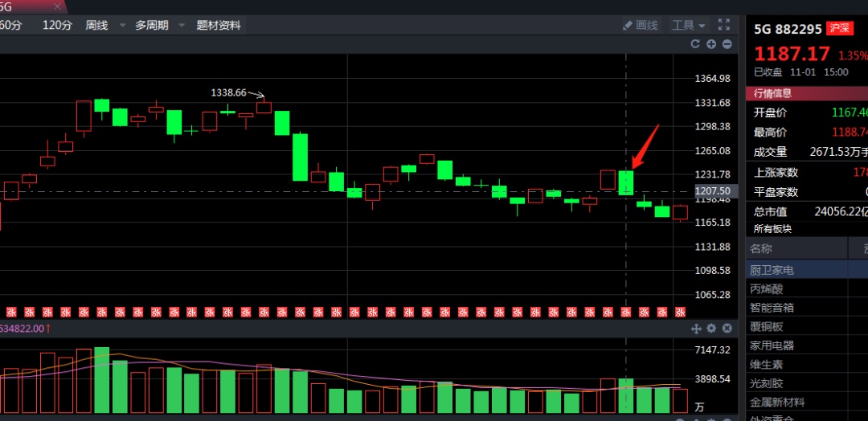Click the 沪深 market badge

tap(840, 29)
